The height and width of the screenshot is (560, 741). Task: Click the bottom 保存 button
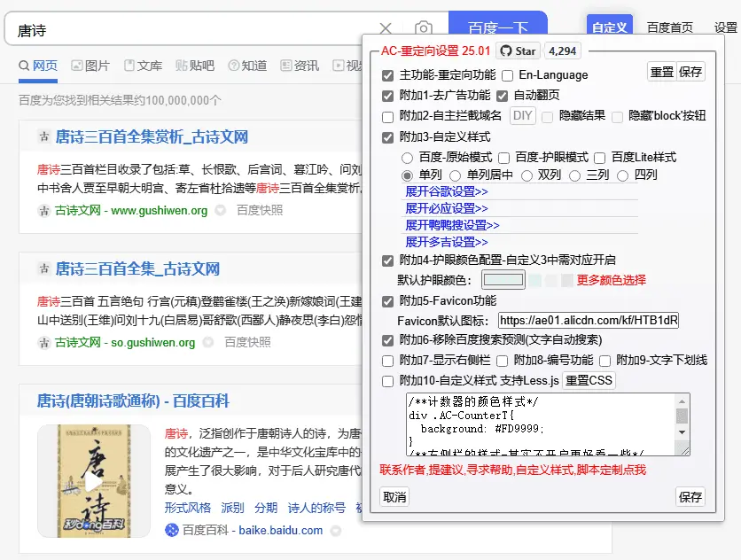pyautogui.click(x=690, y=497)
